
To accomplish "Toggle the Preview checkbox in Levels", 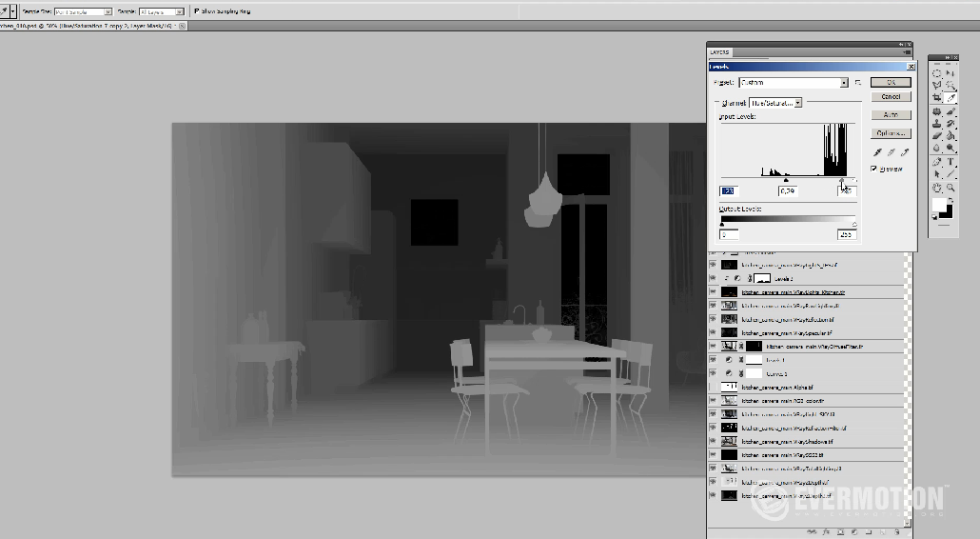I will point(873,169).
